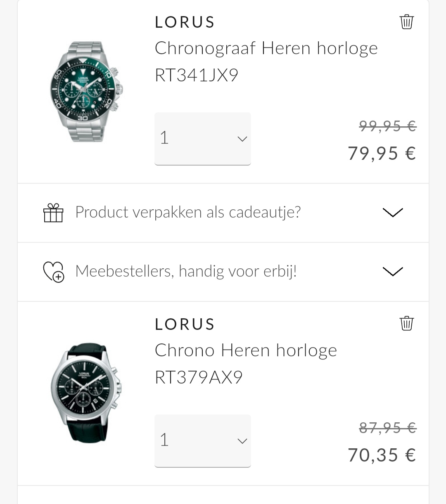This screenshot has width=446, height=504.
Task: Click the 'Product verpakken als cadeautje?' text
Action: click(188, 212)
